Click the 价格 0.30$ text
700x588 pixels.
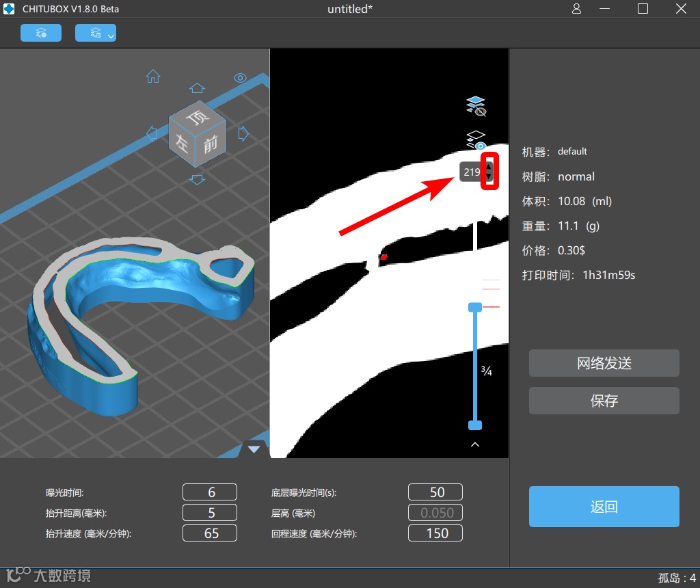(x=554, y=250)
